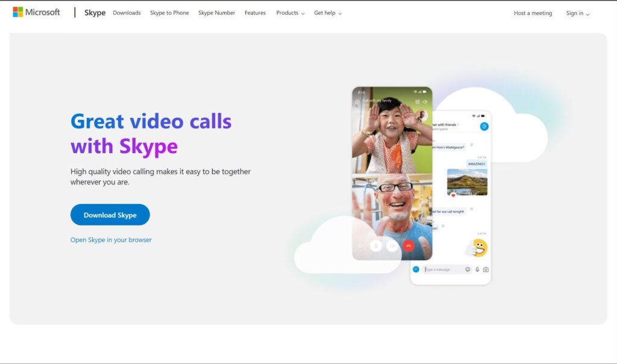
Task: Expand the Sign in dropdown
Action: tap(577, 13)
